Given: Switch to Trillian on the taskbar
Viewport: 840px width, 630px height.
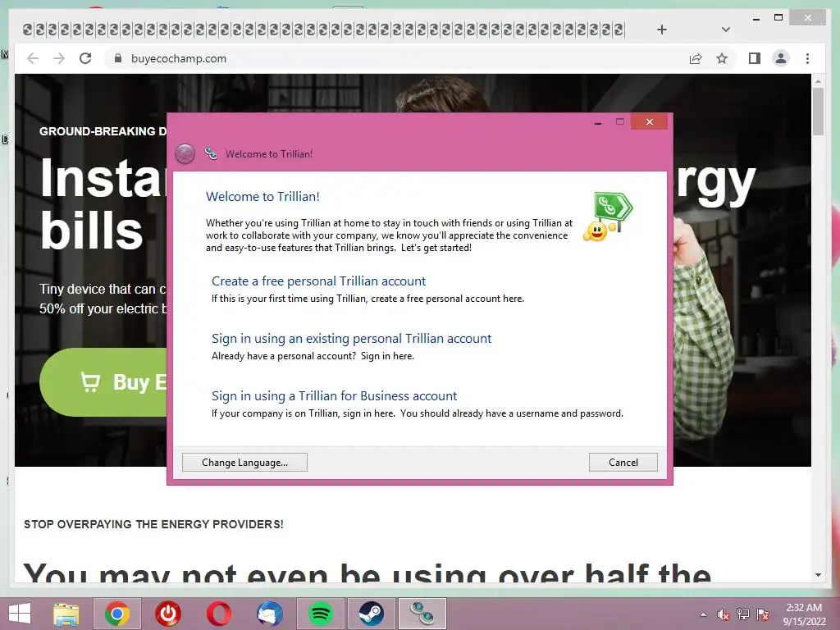Looking at the screenshot, I should (422, 614).
